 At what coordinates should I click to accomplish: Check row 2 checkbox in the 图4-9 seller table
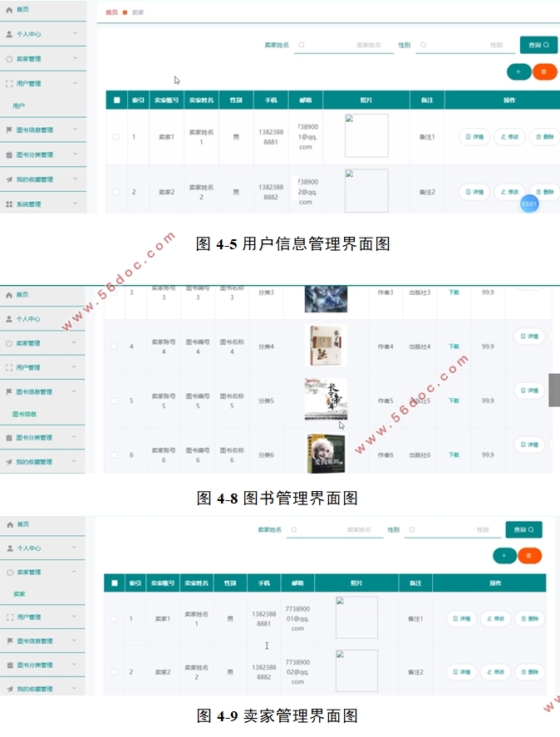point(115,671)
